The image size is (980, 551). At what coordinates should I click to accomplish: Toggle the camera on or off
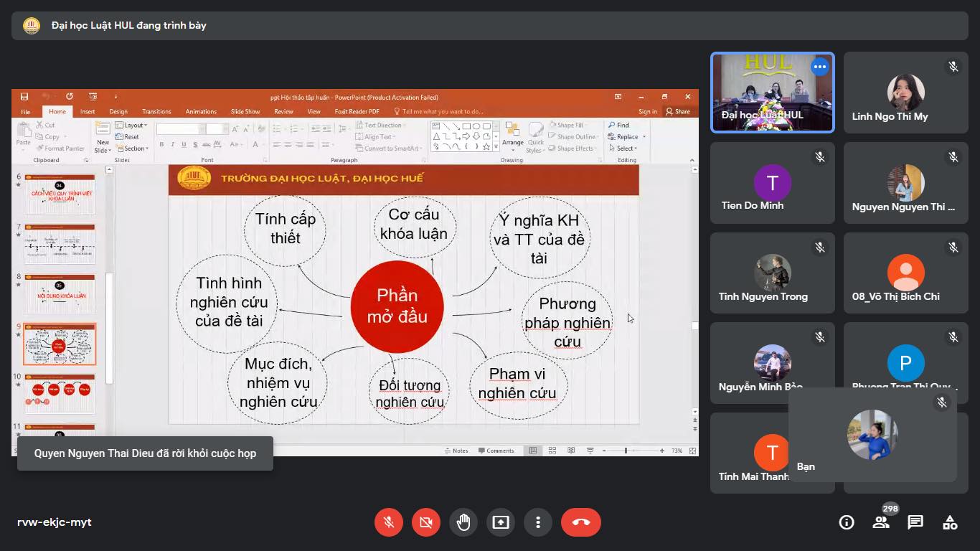pyautogui.click(x=426, y=522)
